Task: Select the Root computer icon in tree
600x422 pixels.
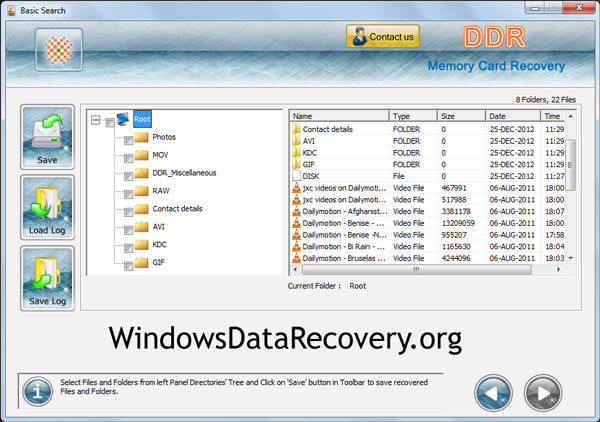Action: tap(123, 119)
